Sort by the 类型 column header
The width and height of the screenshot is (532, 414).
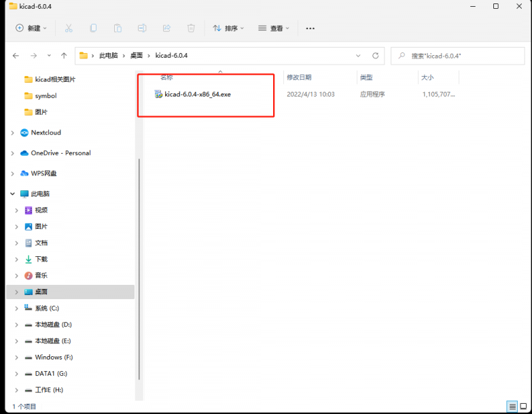click(x=366, y=77)
